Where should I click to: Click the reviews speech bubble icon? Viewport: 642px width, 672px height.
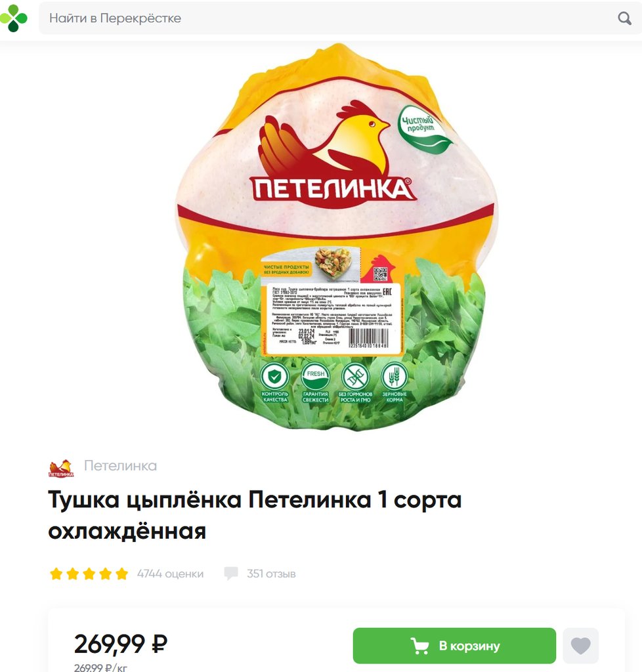tap(231, 573)
